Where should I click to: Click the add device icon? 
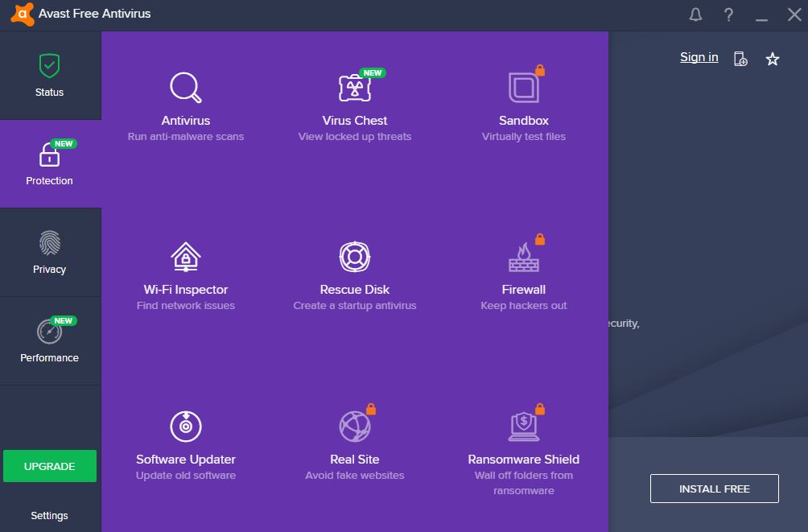[740, 59]
